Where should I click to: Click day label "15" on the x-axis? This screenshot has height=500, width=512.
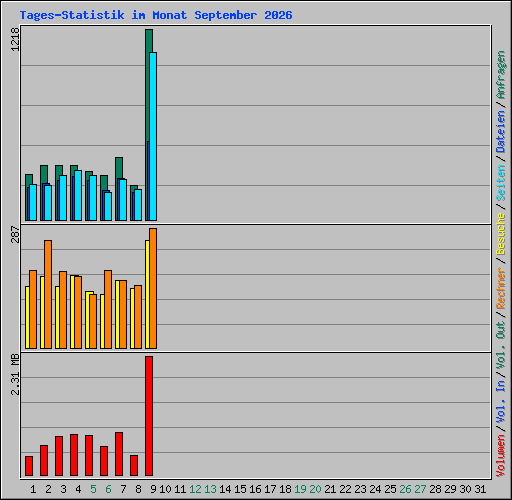tap(240, 489)
